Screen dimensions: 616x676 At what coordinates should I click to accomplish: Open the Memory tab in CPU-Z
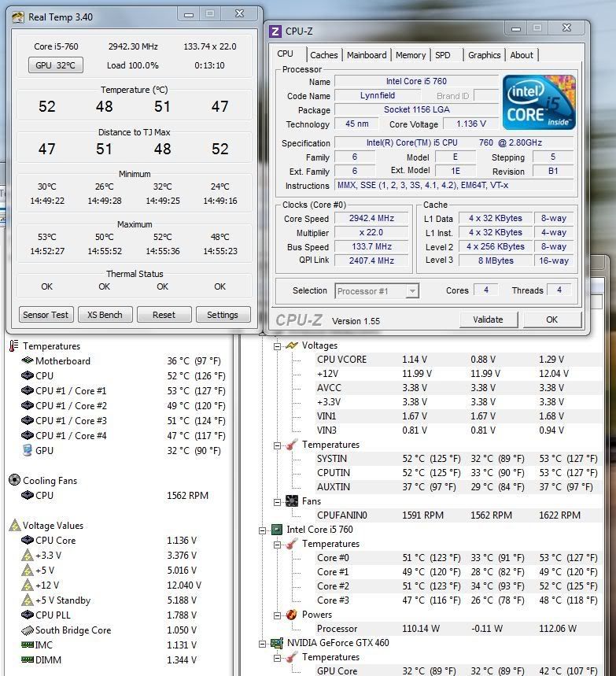411,55
